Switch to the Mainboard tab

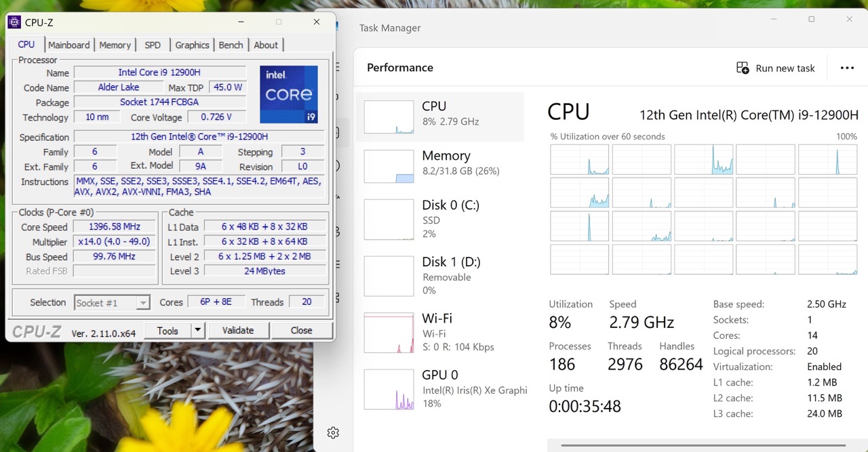[x=68, y=45]
